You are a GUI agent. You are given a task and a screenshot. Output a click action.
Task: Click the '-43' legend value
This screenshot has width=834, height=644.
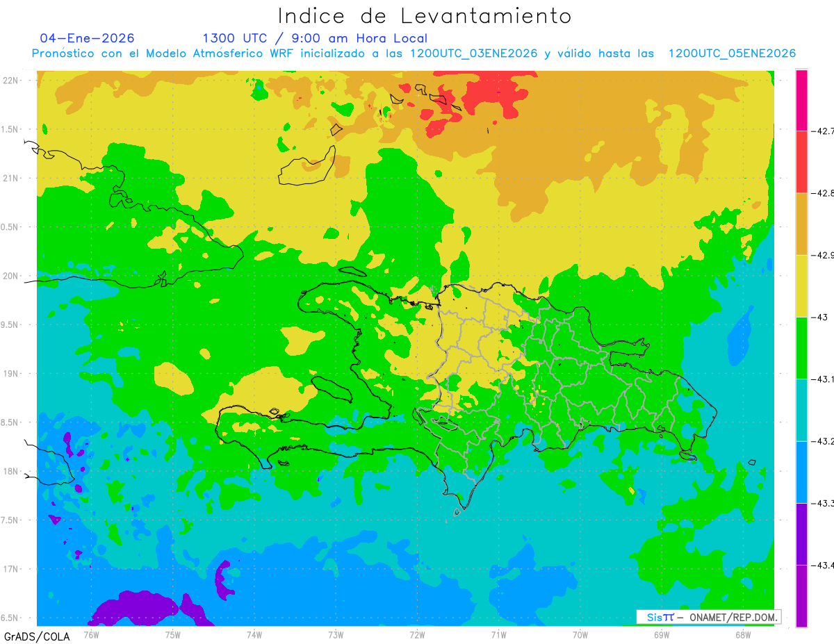[x=820, y=317]
